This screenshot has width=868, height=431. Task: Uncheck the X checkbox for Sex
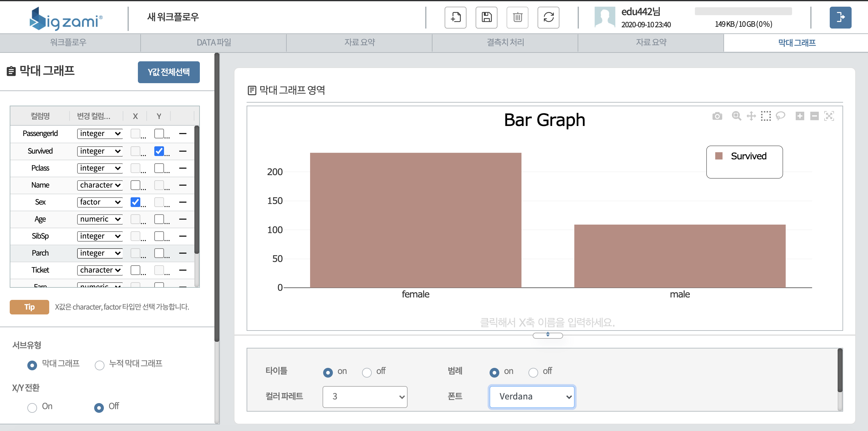(135, 202)
